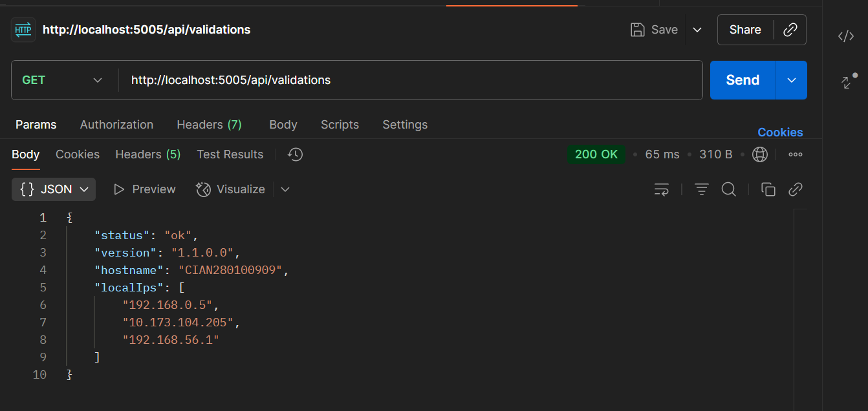Click the blue Send button
Screen dimensions: 868x411
click(x=743, y=80)
